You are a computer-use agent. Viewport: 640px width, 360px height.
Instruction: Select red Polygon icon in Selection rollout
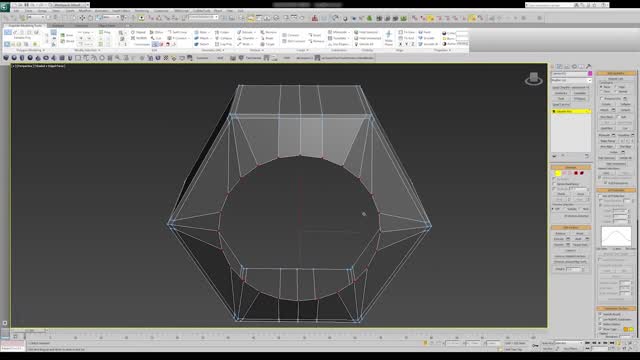tap(576, 173)
